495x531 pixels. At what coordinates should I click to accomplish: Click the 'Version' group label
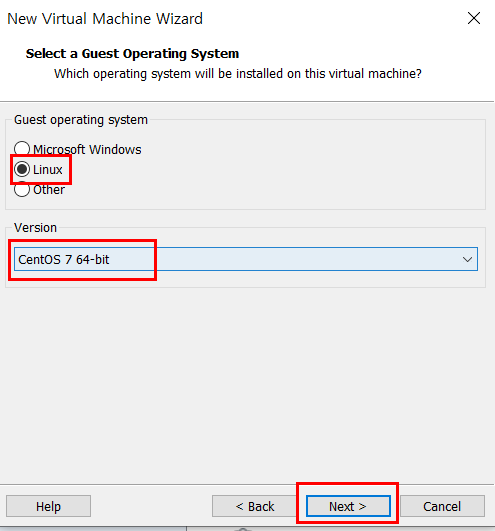click(35, 228)
